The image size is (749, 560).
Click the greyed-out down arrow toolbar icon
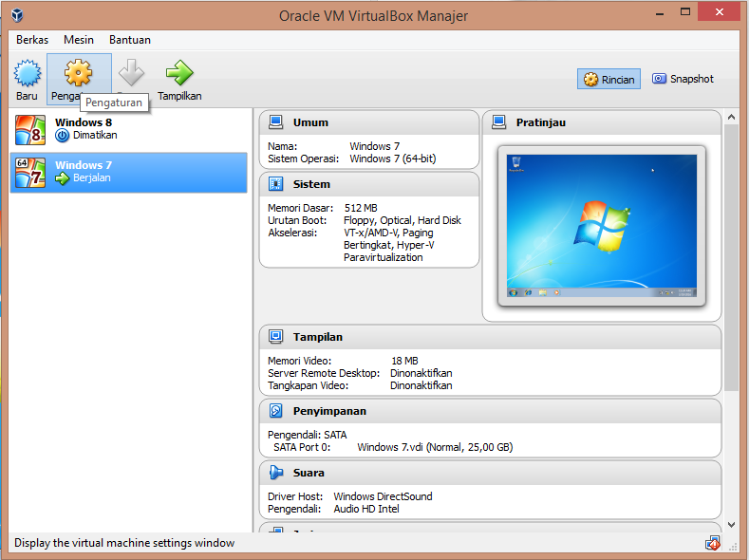click(131, 72)
